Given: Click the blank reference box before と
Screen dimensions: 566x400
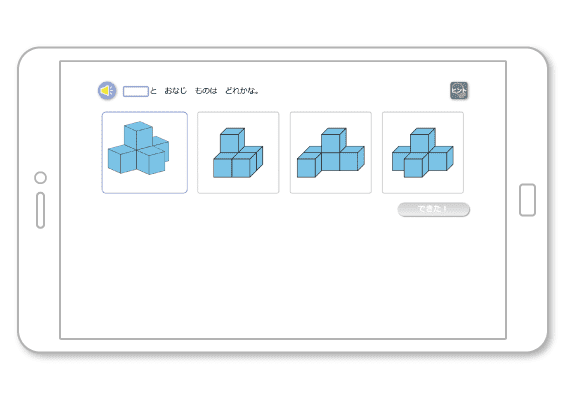Looking at the screenshot, I should tap(136, 91).
